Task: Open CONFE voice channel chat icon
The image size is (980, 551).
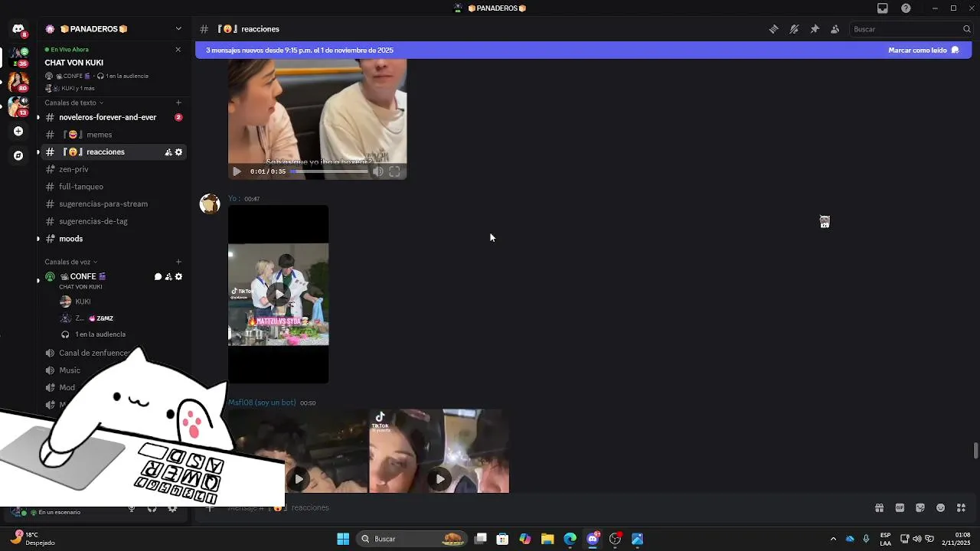Action: 158,277
